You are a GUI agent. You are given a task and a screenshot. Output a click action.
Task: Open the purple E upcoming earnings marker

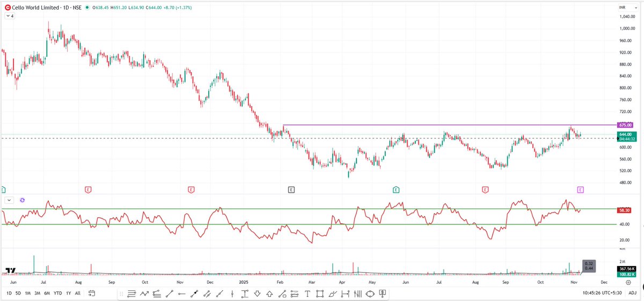[580, 189]
